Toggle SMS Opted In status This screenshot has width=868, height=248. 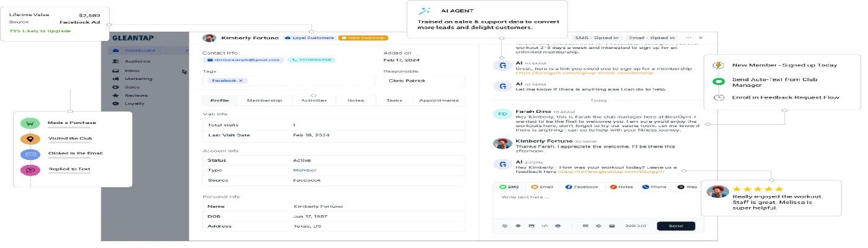596,38
